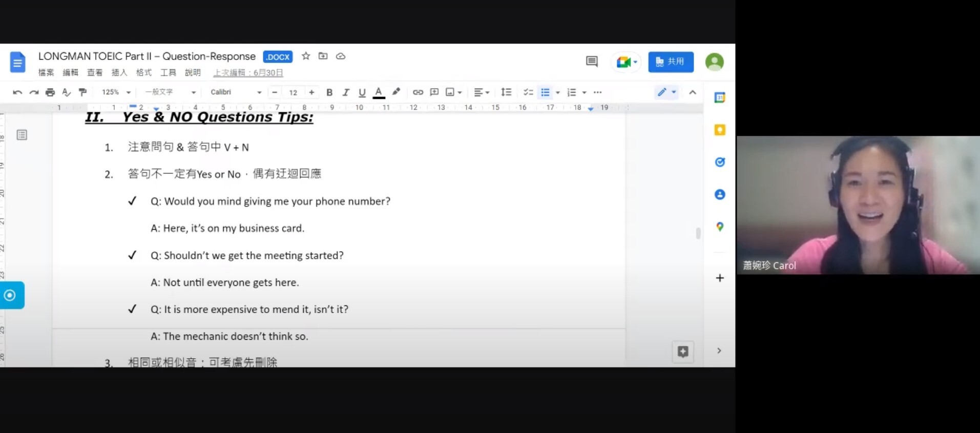Click the vertical scrollbar thumb
This screenshot has width=980, height=433.
click(x=698, y=233)
